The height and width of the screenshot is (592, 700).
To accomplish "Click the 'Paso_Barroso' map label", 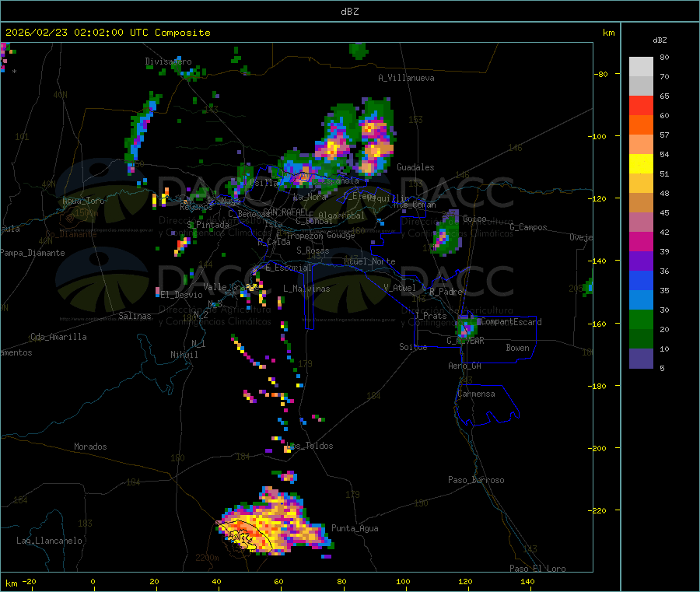I will tap(476, 480).
